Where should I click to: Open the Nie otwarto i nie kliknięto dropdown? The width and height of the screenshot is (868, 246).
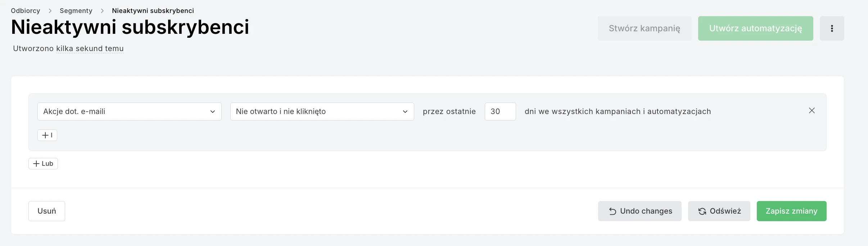pos(322,111)
